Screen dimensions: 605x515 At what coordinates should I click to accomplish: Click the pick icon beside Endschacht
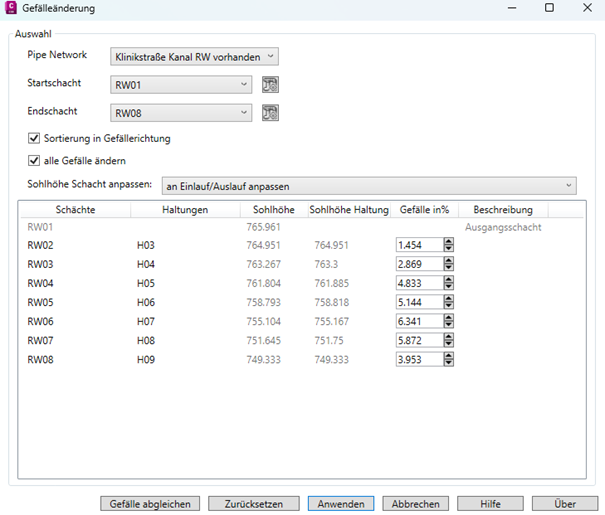coord(269,113)
